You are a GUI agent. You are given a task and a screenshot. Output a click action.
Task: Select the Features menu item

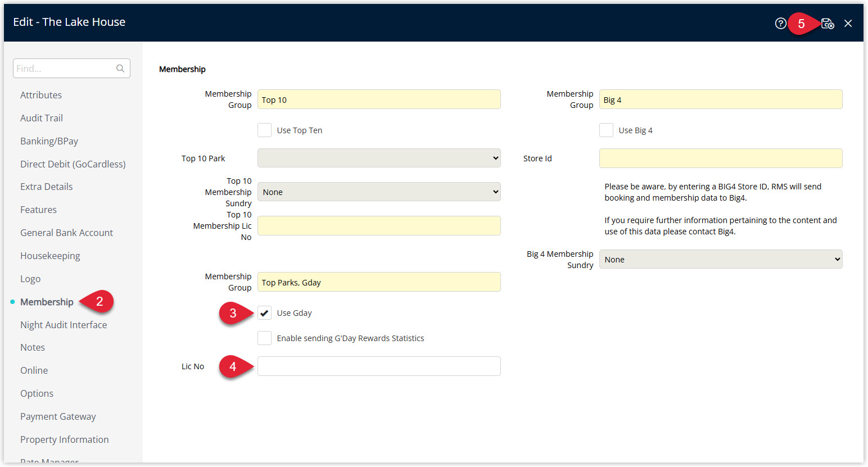coord(38,210)
